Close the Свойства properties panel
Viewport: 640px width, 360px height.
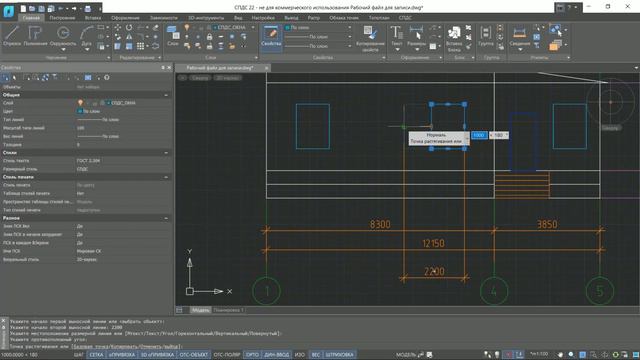(x=169, y=68)
